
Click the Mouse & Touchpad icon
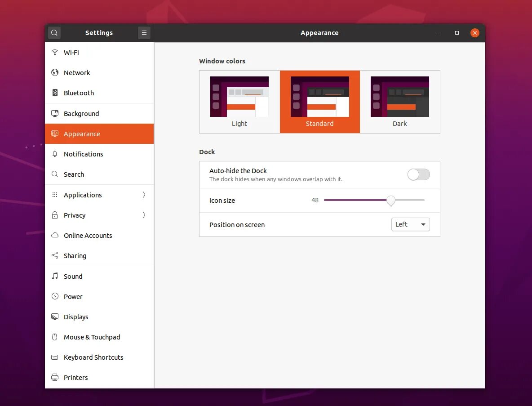55,337
